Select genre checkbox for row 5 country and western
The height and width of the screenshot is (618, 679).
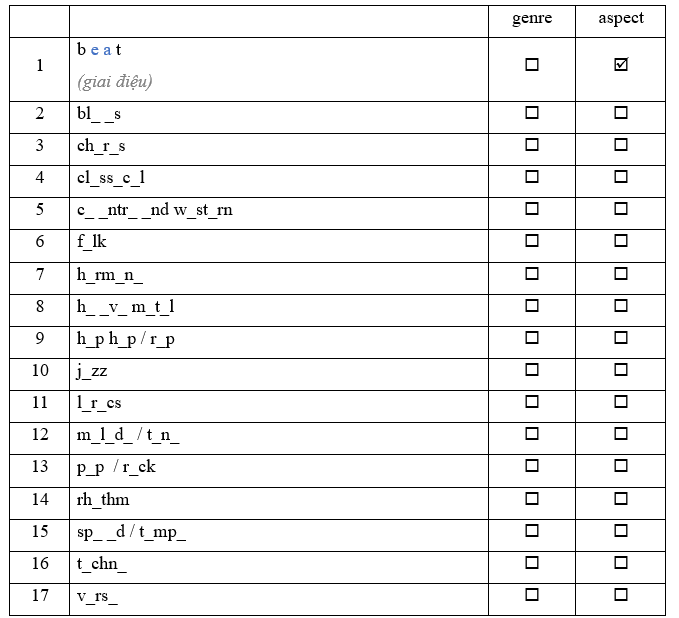click(x=532, y=209)
